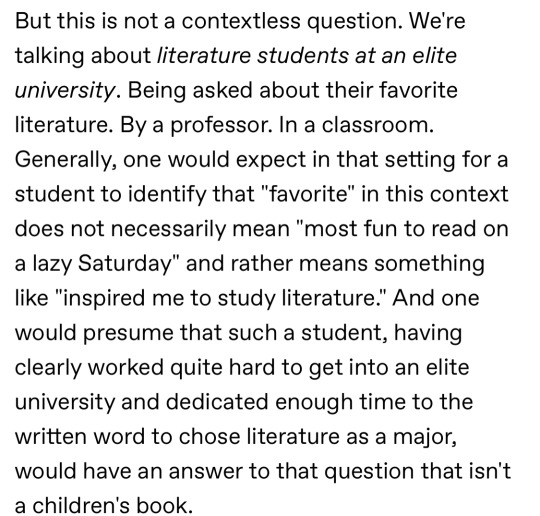Click the word "contextless" in first line
The image size is (540, 516).
click(241, 21)
